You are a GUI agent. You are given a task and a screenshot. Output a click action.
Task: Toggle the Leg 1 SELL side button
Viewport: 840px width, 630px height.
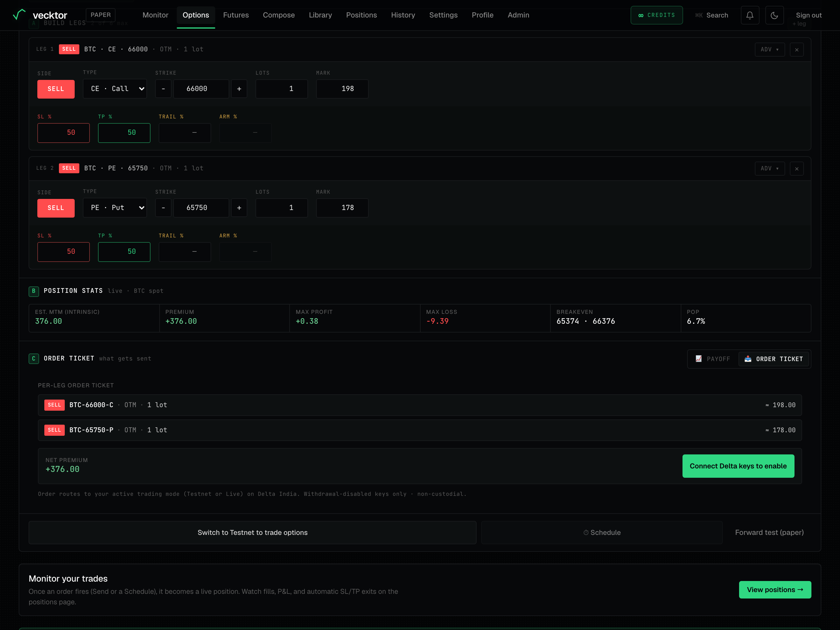click(56, 89)
